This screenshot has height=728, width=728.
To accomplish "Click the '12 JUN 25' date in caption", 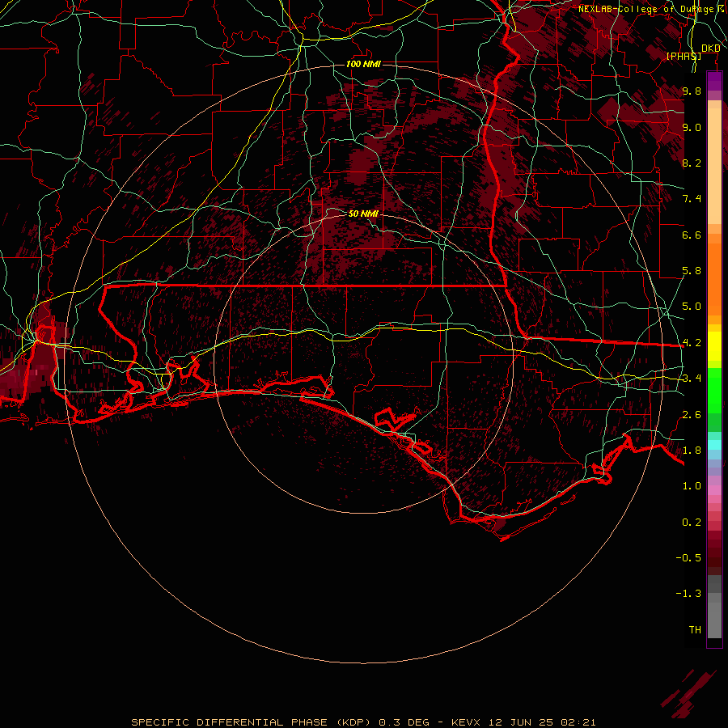I will click(522, 722).
